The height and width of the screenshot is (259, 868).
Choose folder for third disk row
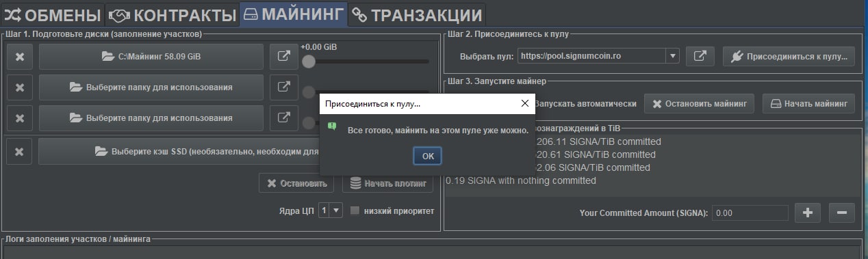click(151, 118)
